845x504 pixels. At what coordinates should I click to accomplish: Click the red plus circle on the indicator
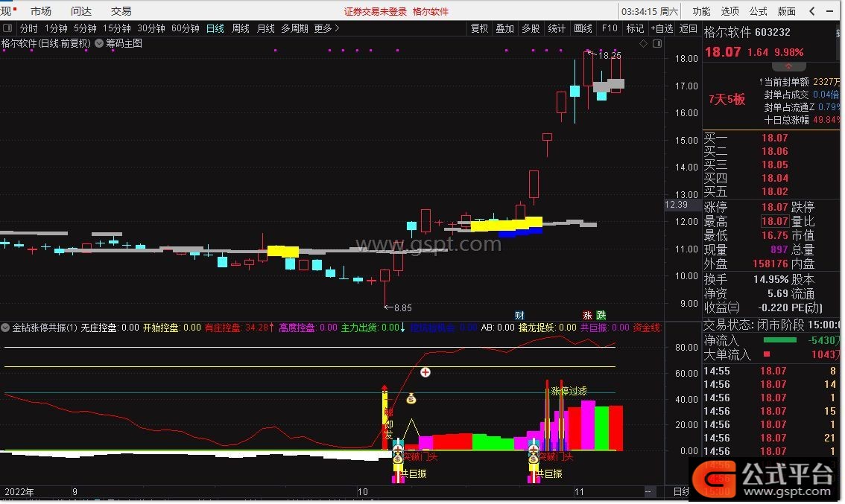(x=425, y=372)
